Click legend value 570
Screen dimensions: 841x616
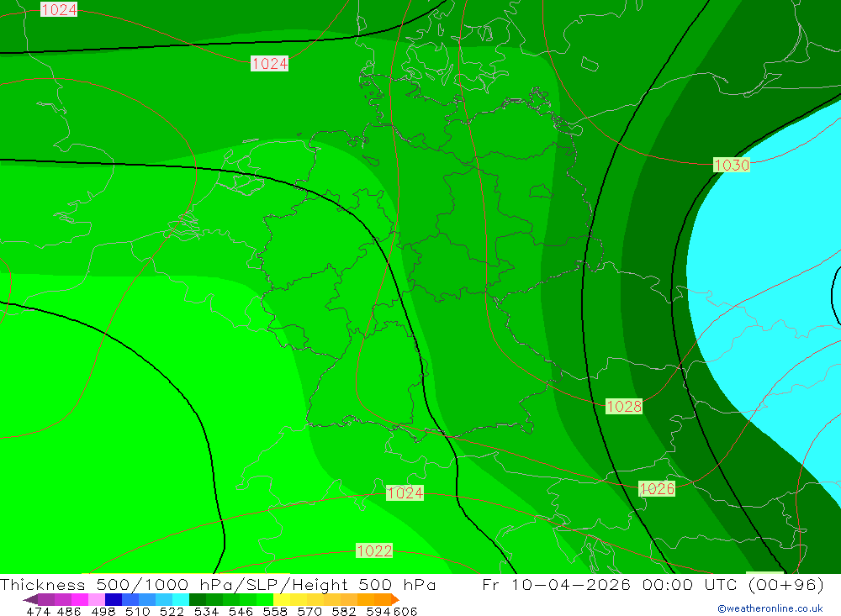309,612
